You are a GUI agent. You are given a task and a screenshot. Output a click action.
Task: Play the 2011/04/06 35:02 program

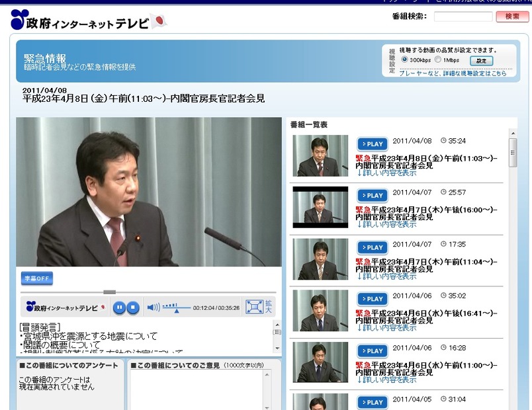point(372,299)
